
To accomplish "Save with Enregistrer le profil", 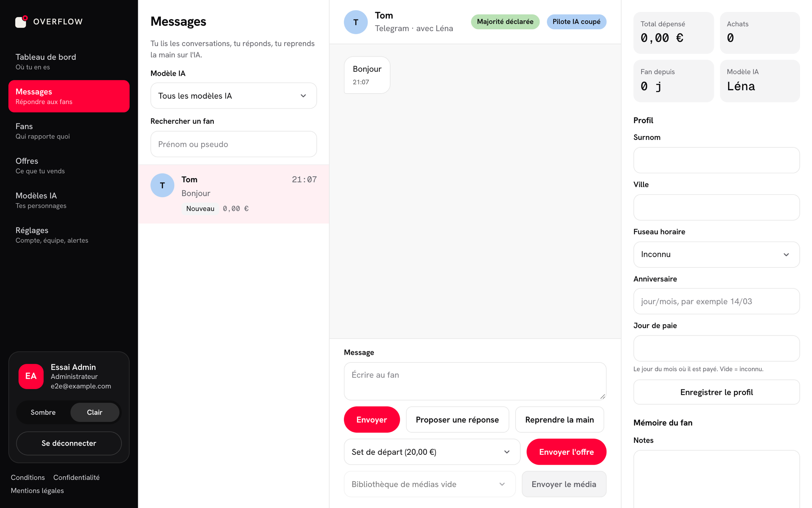I will pyautogui.click(x=716, y=392).
